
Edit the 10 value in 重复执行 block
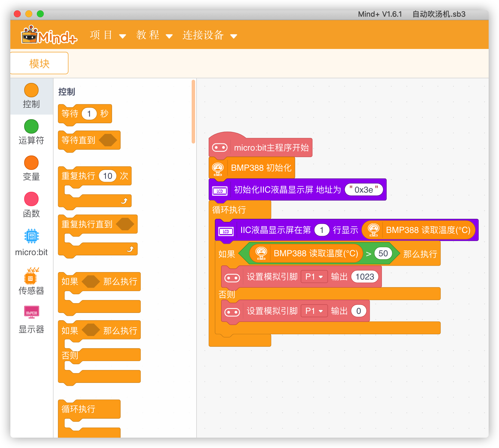click(x=108, y=176)
